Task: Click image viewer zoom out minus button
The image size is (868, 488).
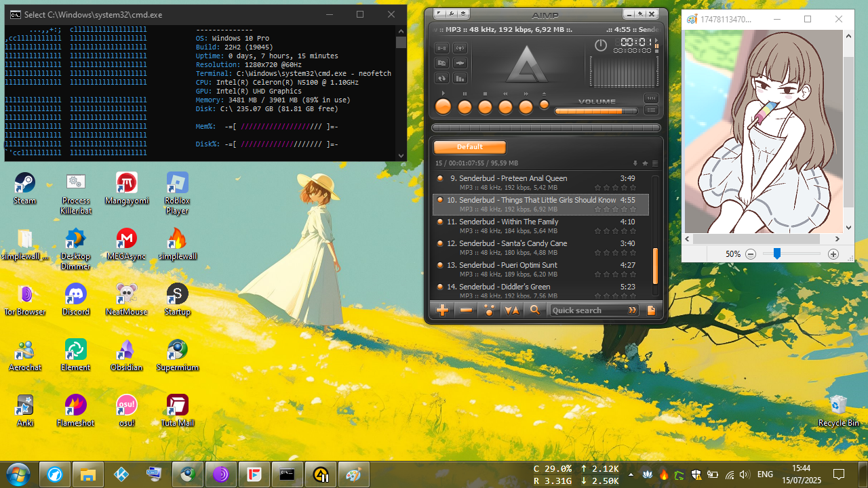Action: 751,254
